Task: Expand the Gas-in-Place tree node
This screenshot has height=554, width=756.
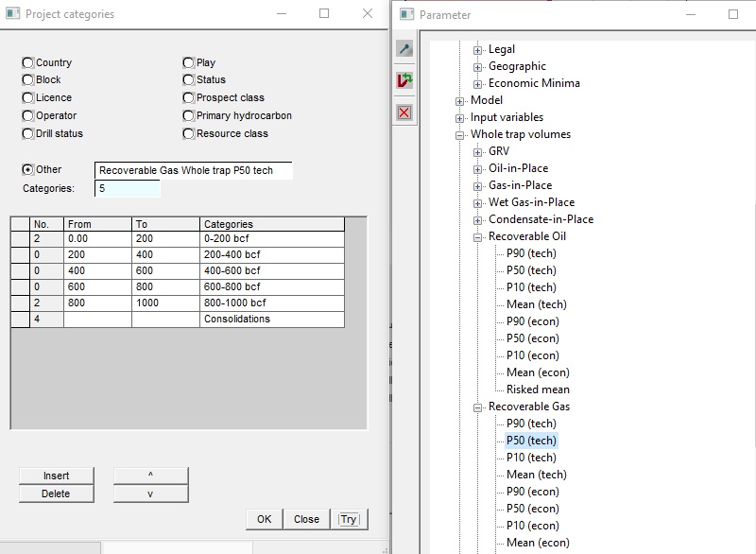Action: pyautogui.click(x=478, y=185)
